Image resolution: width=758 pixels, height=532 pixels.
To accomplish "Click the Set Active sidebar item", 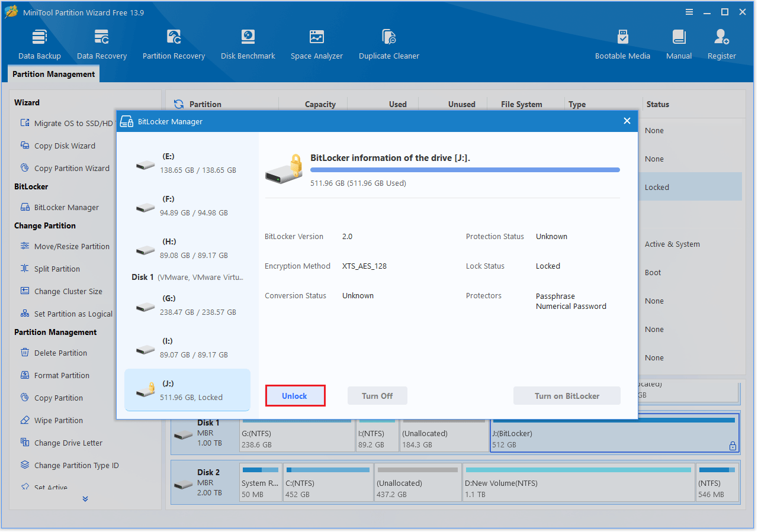I will [44, 487].
